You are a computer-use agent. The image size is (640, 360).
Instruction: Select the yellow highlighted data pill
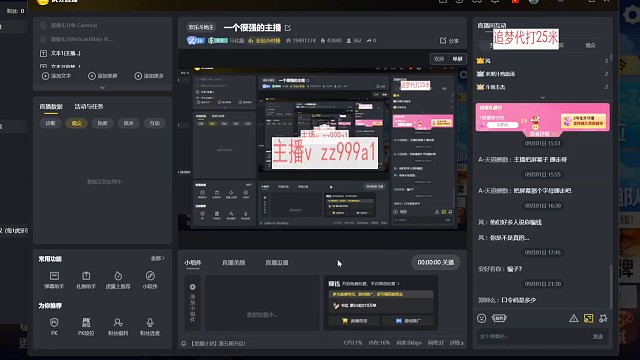(76, 123)
